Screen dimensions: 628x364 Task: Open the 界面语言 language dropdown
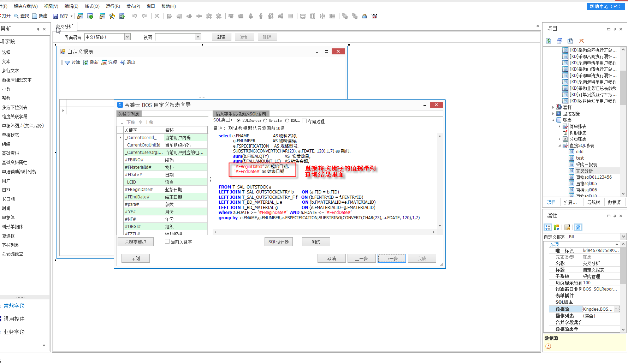tap(128, 37)
